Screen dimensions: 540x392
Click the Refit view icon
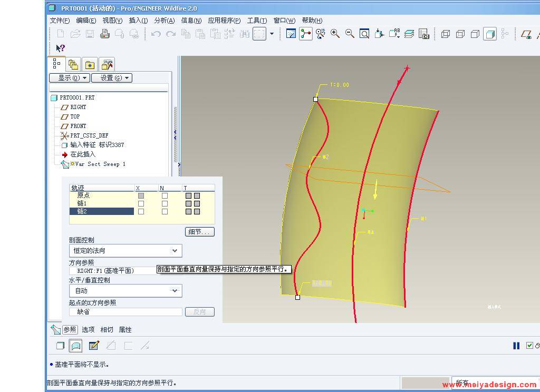(364, 34)
